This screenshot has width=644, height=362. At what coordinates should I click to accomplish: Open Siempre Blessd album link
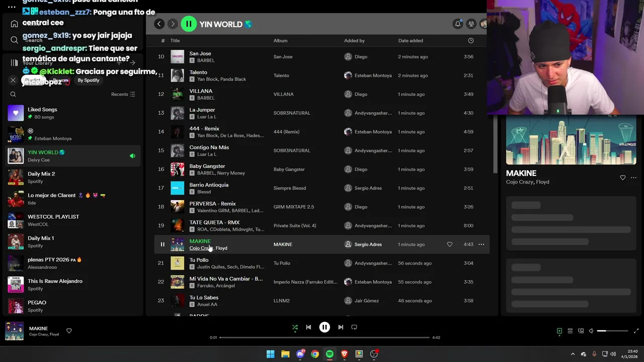[289, 188]
